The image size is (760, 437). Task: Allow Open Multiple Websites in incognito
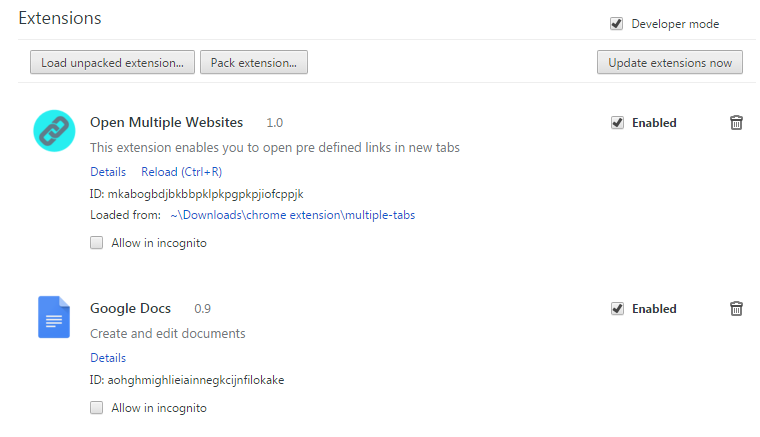coord(97,242)
